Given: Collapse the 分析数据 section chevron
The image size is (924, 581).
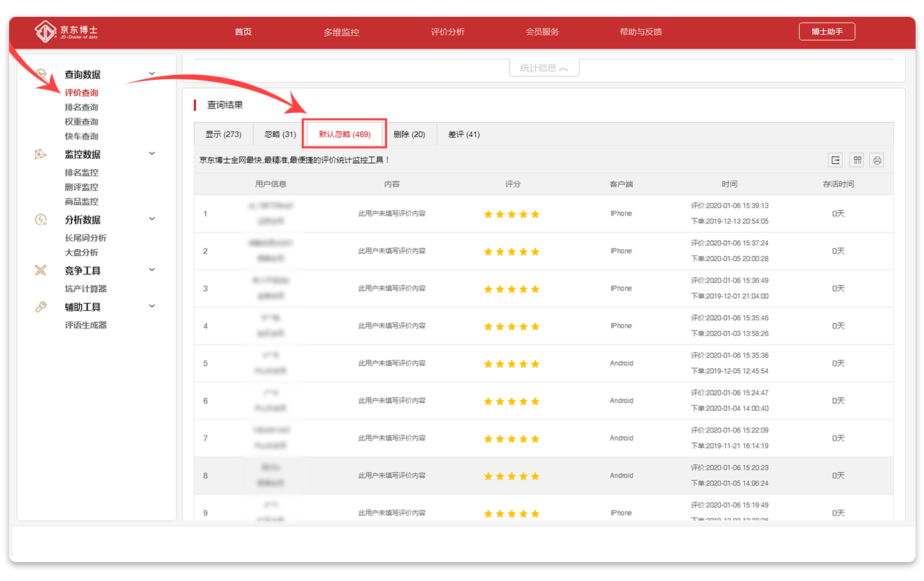Looking at the screenshot, I should coord(153,219).
